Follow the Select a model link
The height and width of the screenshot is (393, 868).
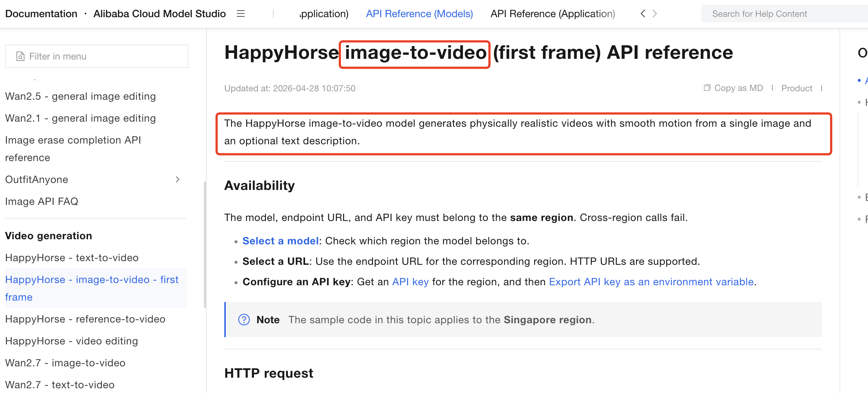[x=281, y=241]
